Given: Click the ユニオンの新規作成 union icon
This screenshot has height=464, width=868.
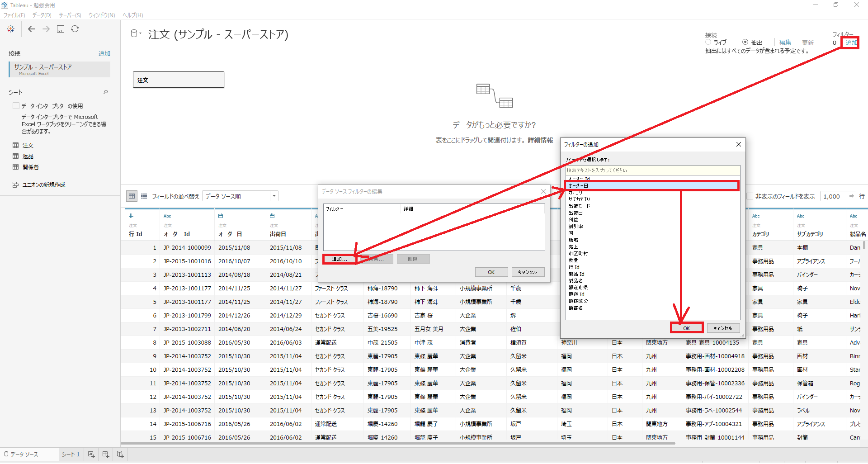Looking at the screenshot, I should coord(16,185).
